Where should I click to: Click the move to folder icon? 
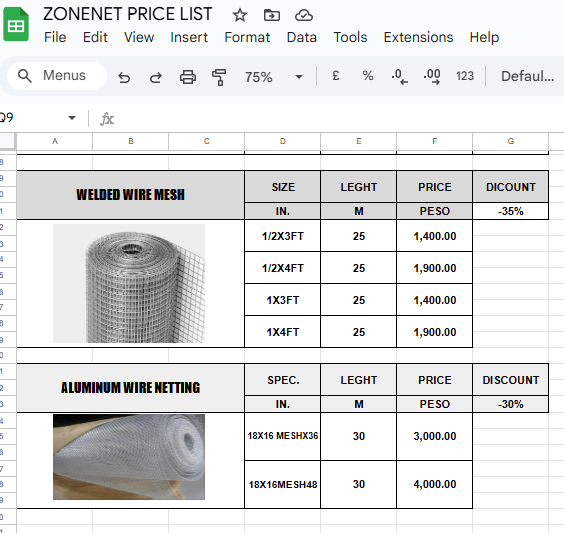(x=272, y=15)
